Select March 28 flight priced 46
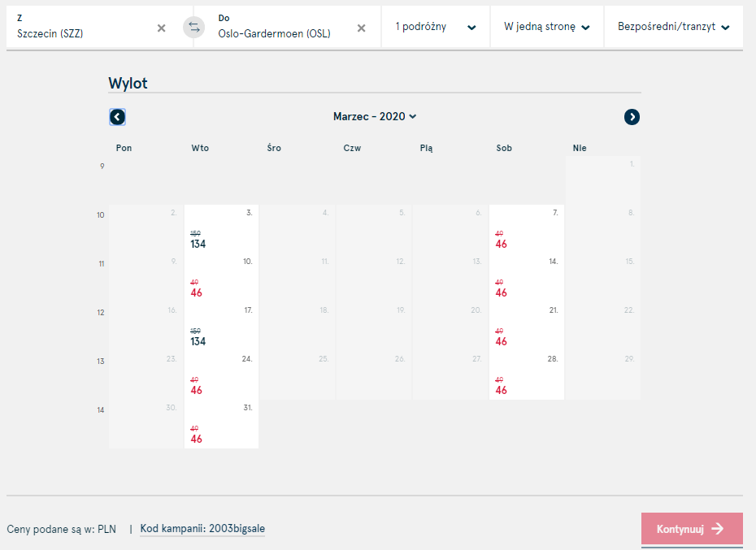Viewport: 756px width, 550px height. pyautogui.click(x=527, y=375)
